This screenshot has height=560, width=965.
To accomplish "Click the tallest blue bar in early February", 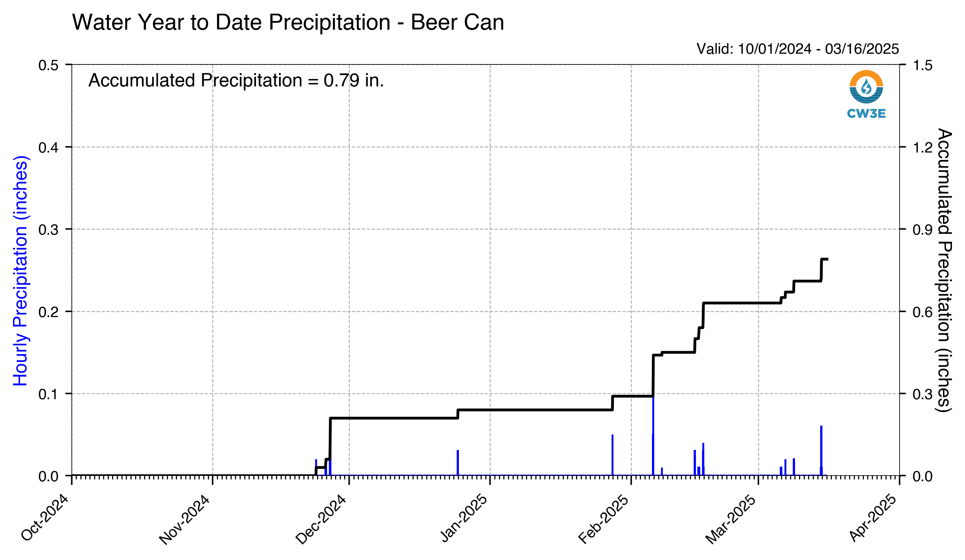I will pyautogui.click(x=653, y=435).
